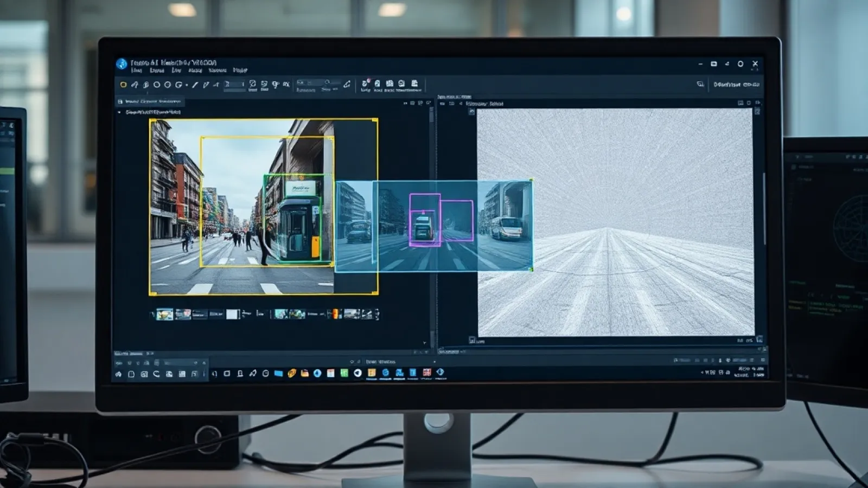Click the wide text field left of the chain icon

click(x=317, y=82)
